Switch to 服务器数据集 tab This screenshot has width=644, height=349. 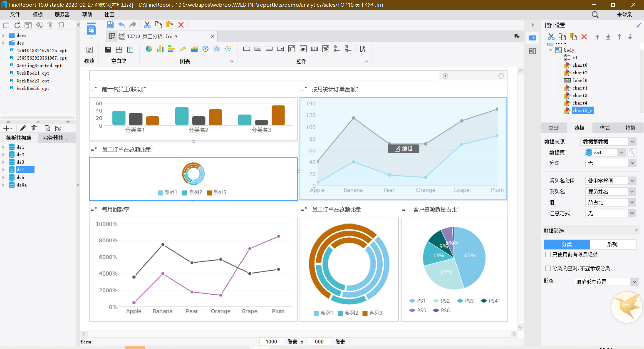(56, 138)
